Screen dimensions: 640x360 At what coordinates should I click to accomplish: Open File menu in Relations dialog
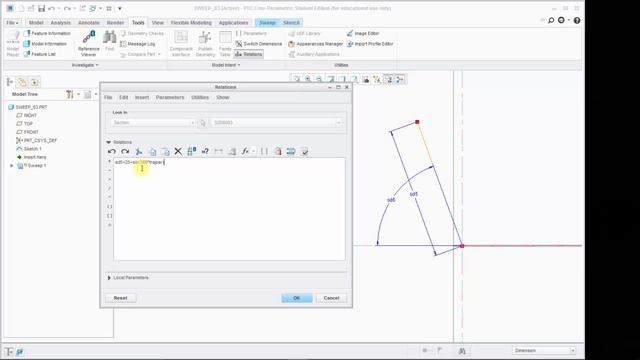[108, 98]
